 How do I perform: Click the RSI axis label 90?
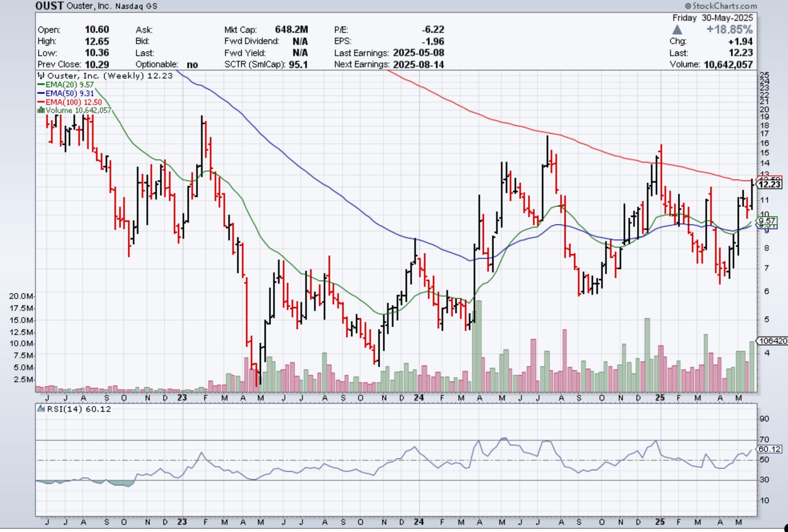click(764, 419)
